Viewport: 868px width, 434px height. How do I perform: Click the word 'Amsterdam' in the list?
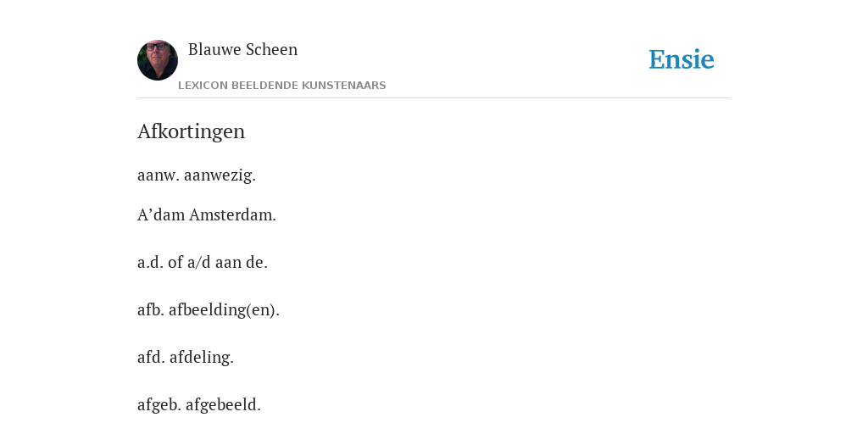(232, 214)
